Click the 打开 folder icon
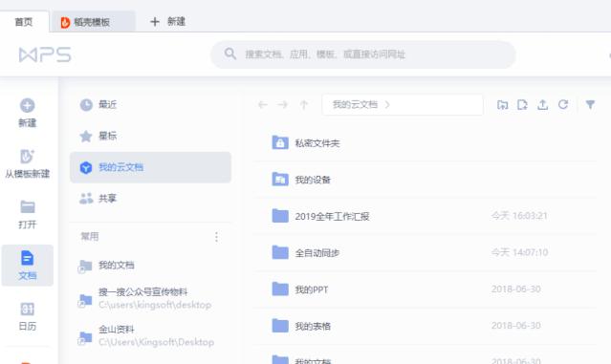611x364 pixels. point(28,206)
